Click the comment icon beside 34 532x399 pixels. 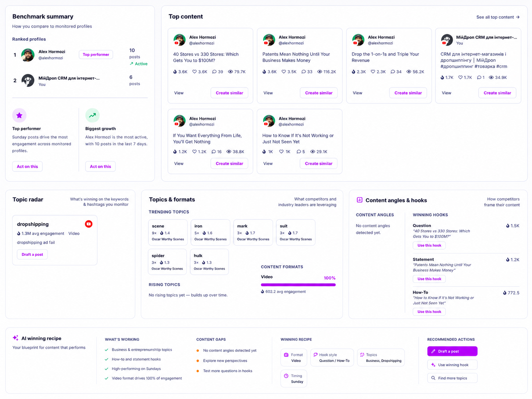(x=393, y=72)
